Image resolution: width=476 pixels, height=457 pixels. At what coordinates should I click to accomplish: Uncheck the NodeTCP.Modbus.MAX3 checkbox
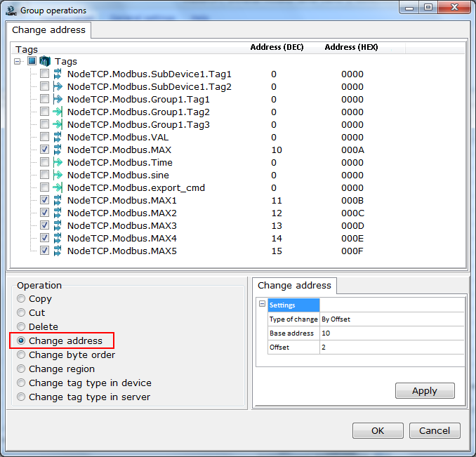click(x=45, y=225)
